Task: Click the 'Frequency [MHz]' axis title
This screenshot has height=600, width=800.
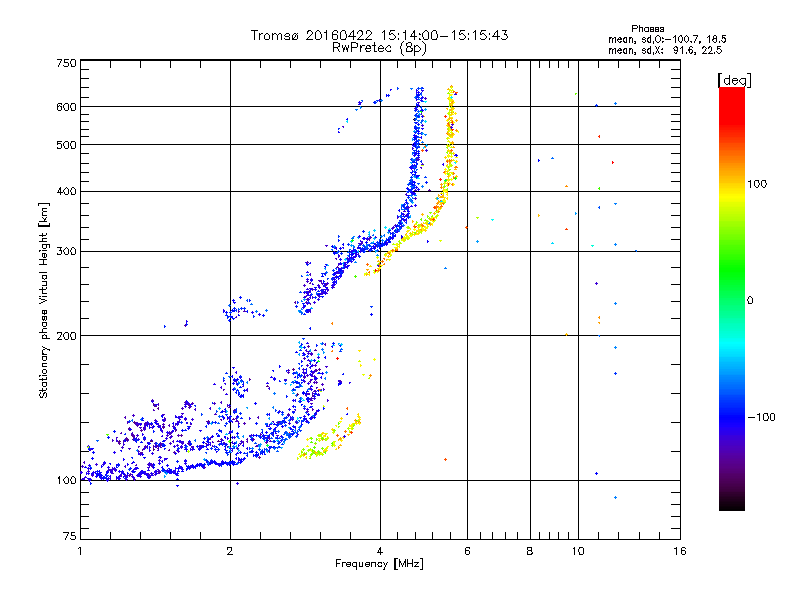Action: (x=379, y=564)
